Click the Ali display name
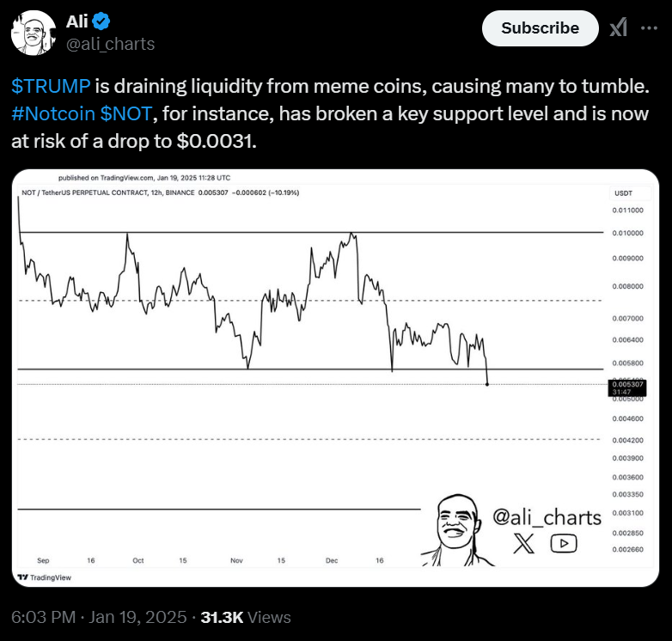The image size is (672, 641). pyautogui.click(x=77, y=21)
